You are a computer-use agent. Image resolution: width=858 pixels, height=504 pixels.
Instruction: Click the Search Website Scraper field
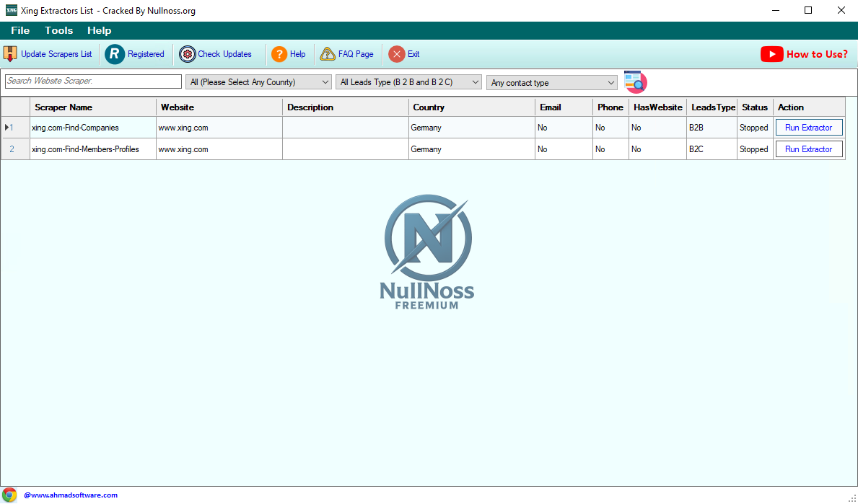93,81
